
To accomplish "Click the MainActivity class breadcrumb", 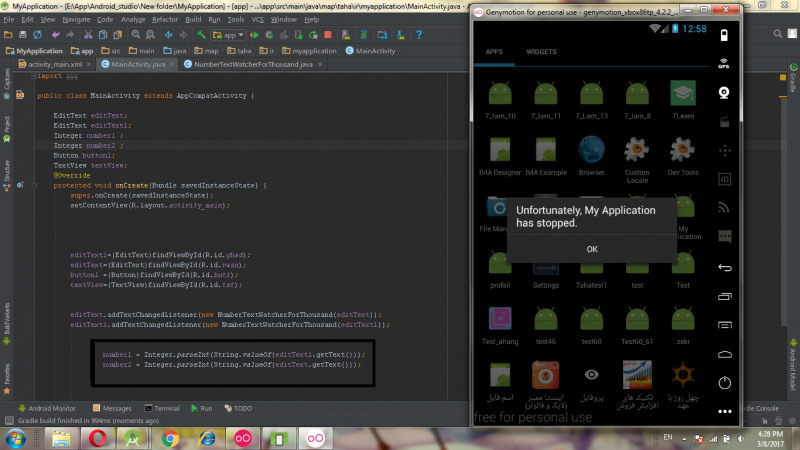I will click(370, 51).
